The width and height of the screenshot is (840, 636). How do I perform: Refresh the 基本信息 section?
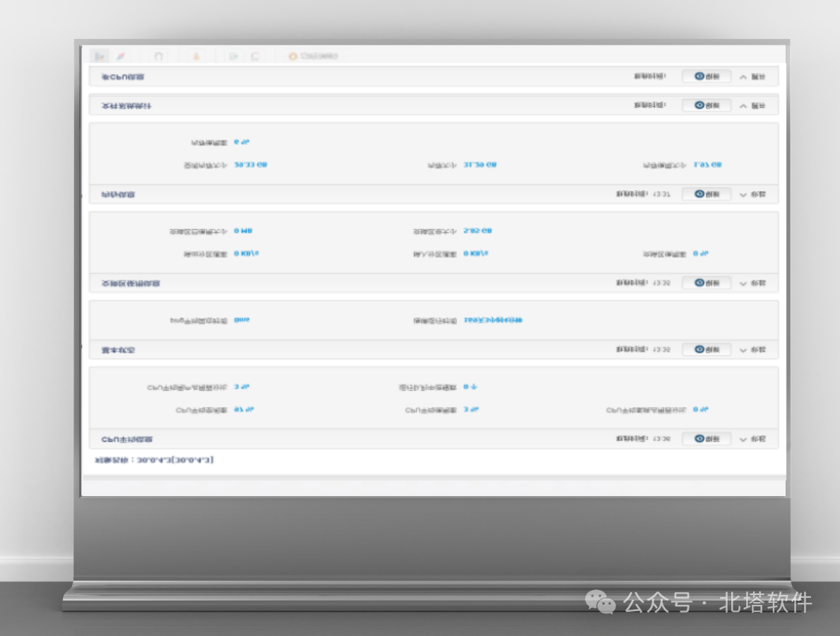706,350
